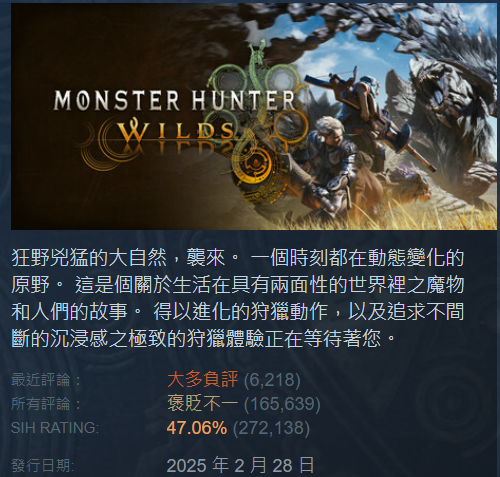This screenshot has height=477, width=500.
Task: Click the 發行日期 label
Action: pyautogui.click(x=42, y=465)
